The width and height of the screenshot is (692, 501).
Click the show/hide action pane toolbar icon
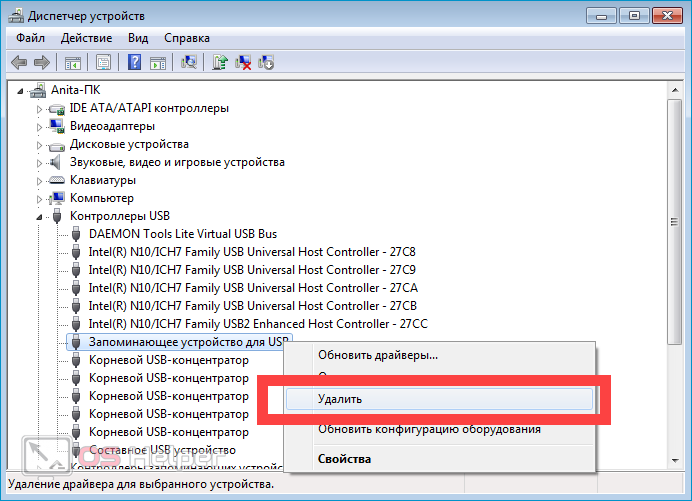click(157, 63)
